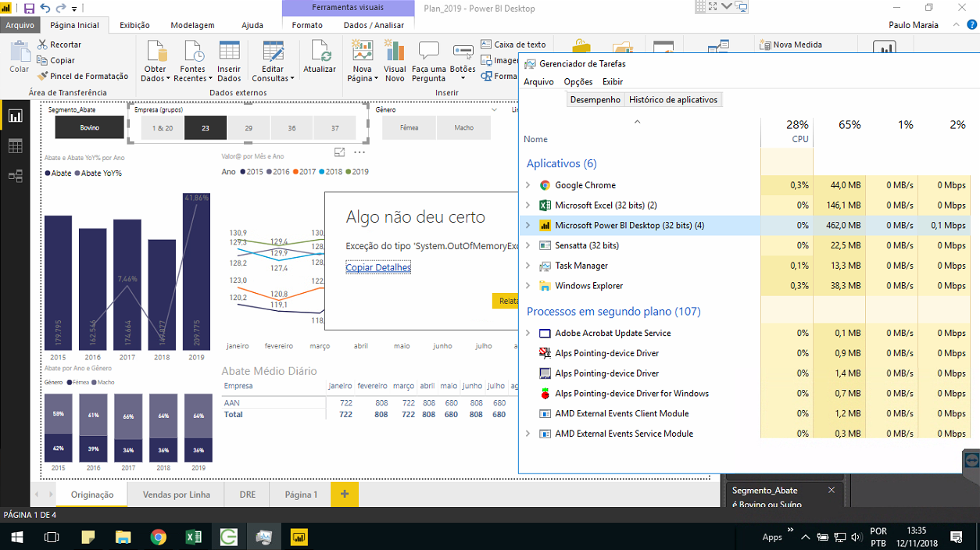Add a Visual Novo chart
The height and width of the screenshot is (550, 980).
coord(395,61)
